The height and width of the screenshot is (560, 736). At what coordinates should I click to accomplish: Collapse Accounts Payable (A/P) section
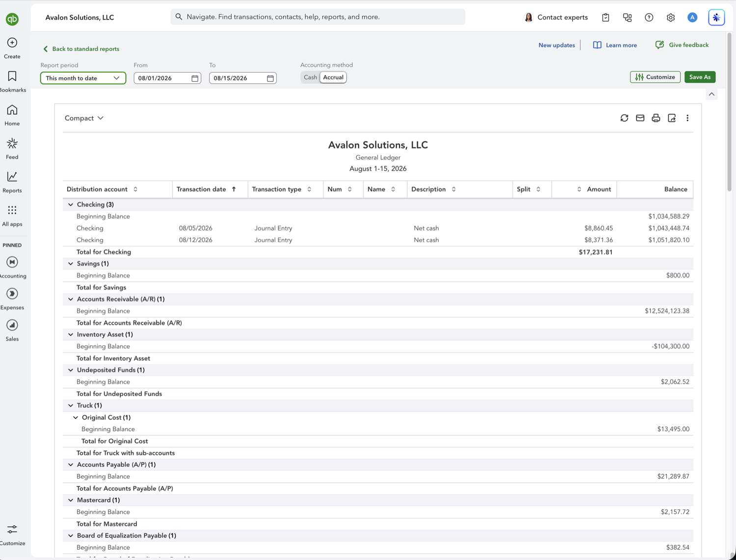coord(71,465)
